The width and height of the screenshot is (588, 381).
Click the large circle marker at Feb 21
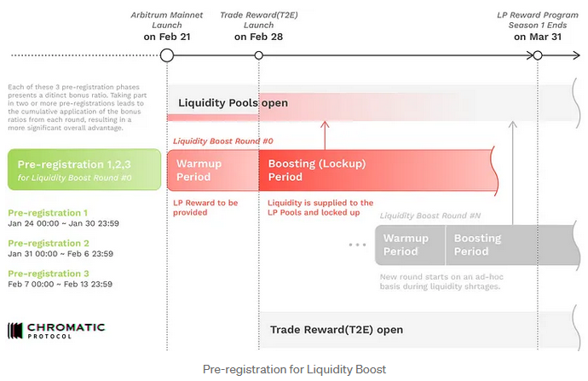(167, 55)
